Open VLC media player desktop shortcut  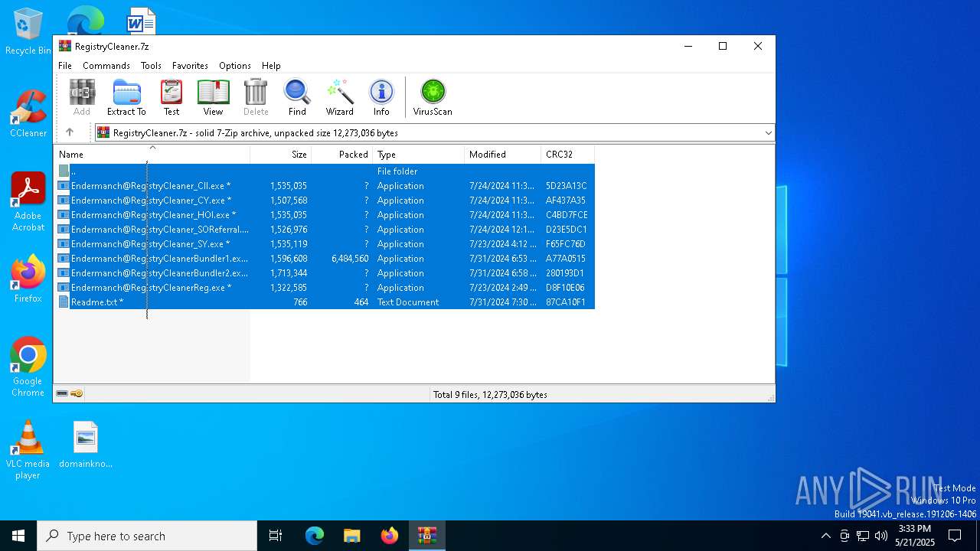coord(28,450)
